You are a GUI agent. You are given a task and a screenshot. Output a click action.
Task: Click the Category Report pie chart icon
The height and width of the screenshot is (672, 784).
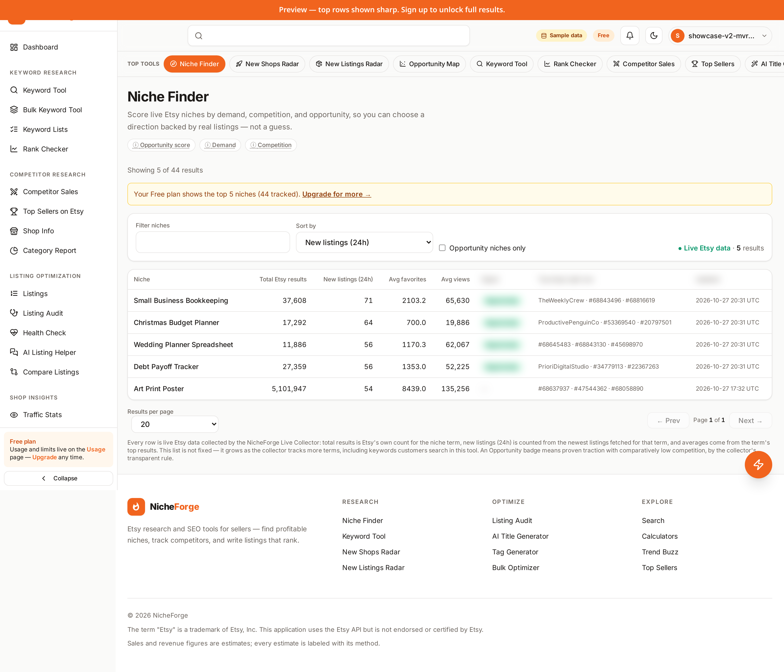[14, 251]
